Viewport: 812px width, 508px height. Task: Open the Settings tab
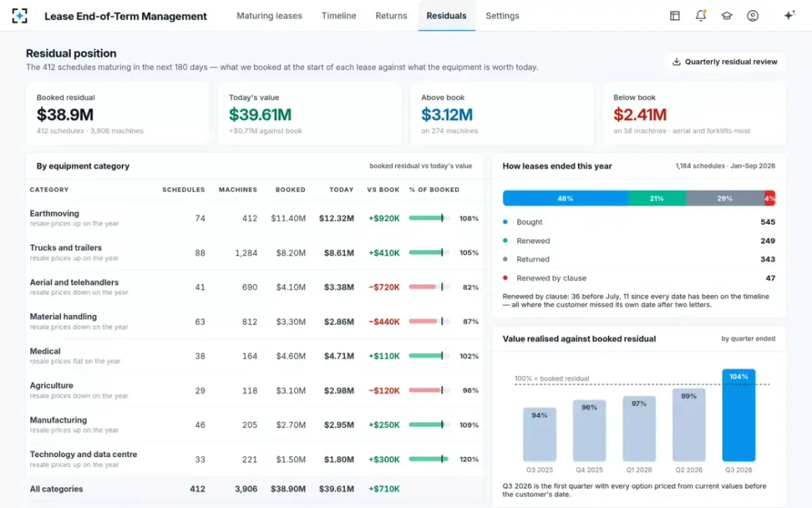point(503,16)
